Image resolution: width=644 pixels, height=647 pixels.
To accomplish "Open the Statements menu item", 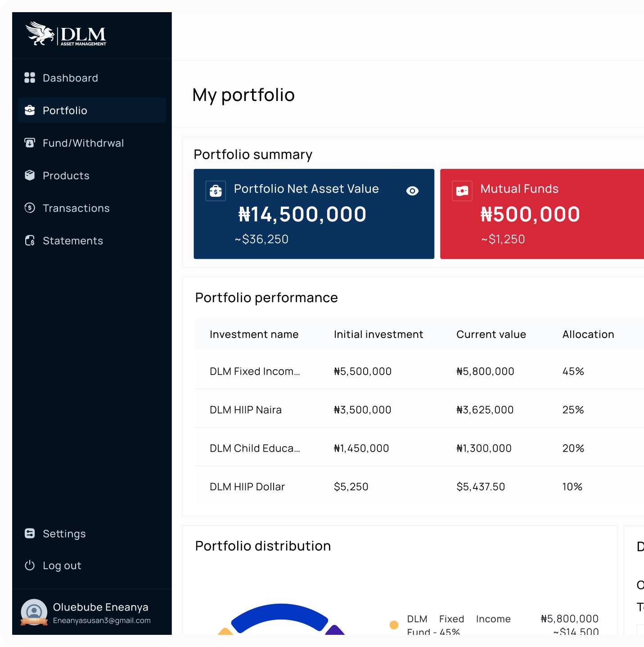I will click(72, 241).
